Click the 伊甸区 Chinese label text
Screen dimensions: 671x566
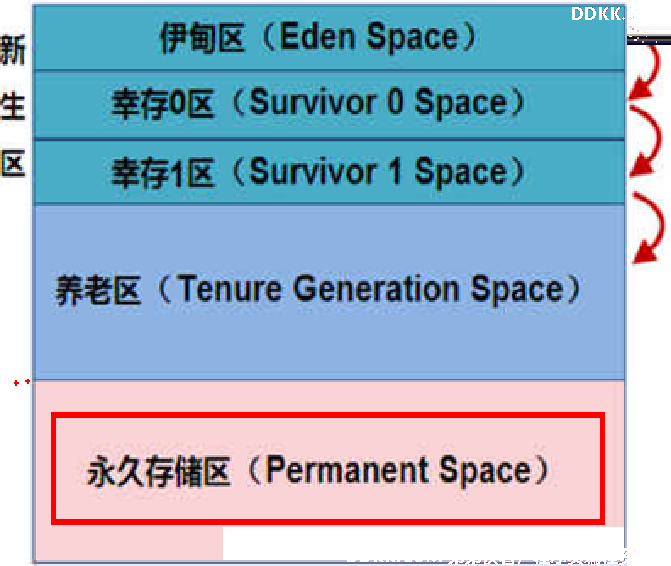pos(203,38)
